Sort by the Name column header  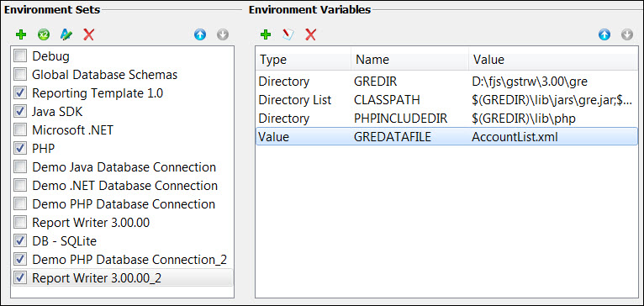click(x=410, y=60)
